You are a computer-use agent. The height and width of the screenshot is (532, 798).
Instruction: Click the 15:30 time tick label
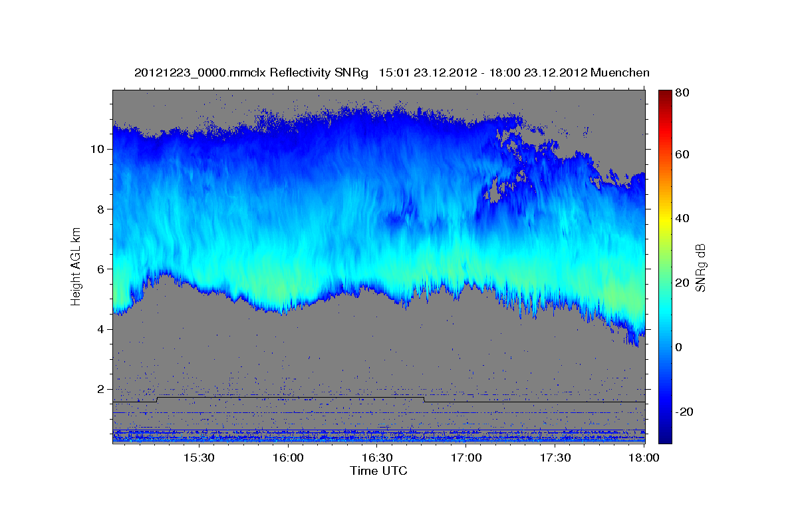click(199, 458)
